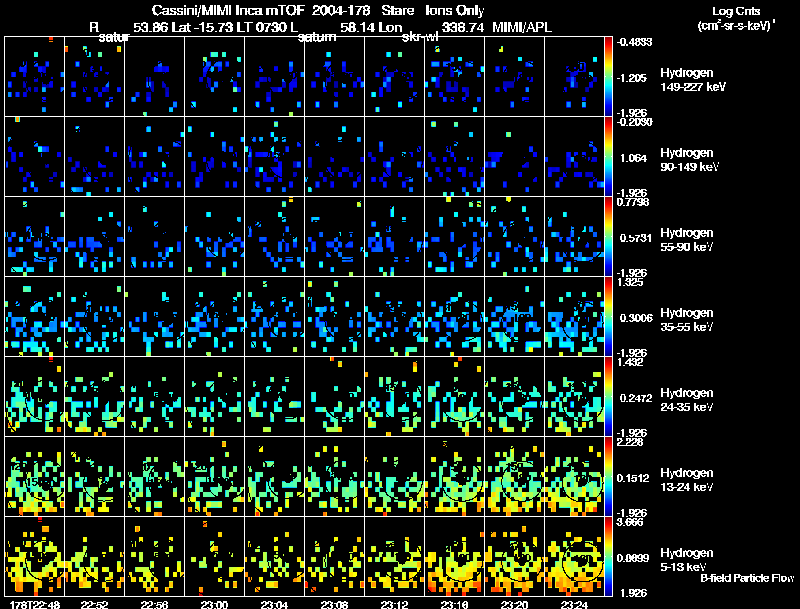Click the Hydrogen 149-227 keV row label

[693, 80]
